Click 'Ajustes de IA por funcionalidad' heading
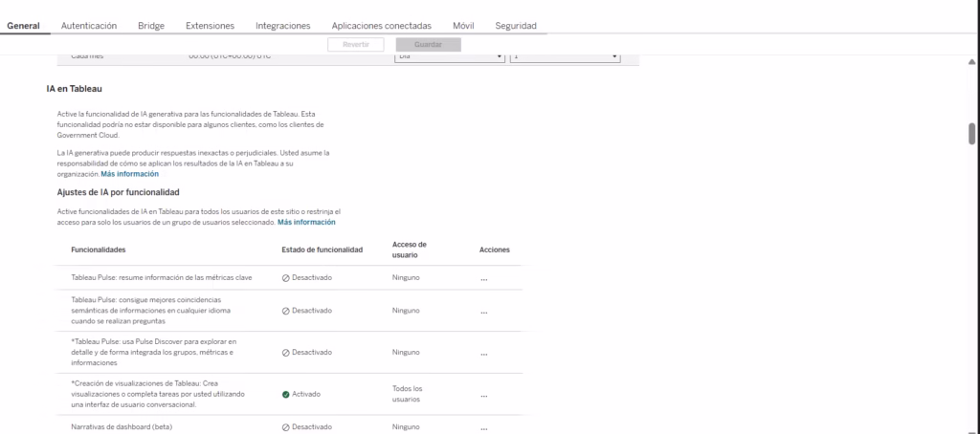The height and width of the screenshot is (434, 980). [x=118, y=192]
